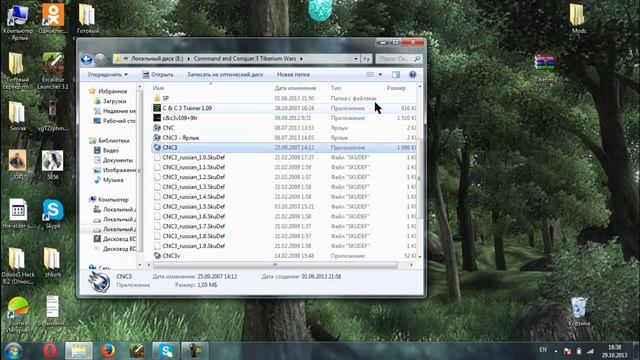Change view with the view mode icon
Viewport: 640px width, 360px height.
(370, 75)
